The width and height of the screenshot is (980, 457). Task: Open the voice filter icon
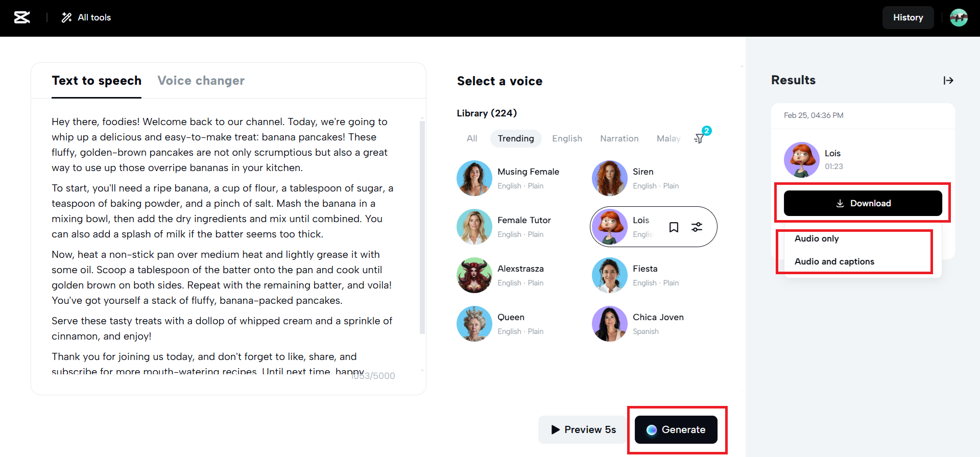[700, 138]
